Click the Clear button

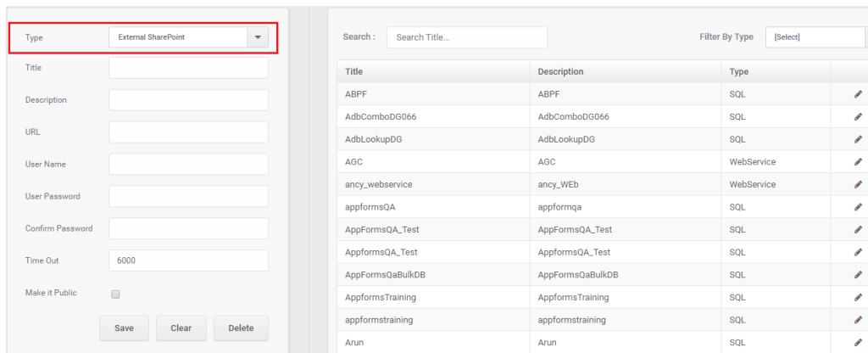pyautogui.click(x=181, y=328)
